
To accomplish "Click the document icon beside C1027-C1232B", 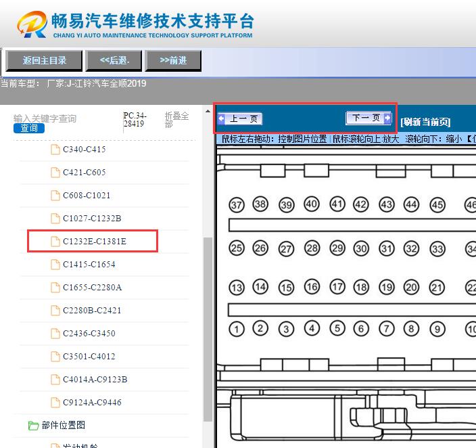I will 55,218.
